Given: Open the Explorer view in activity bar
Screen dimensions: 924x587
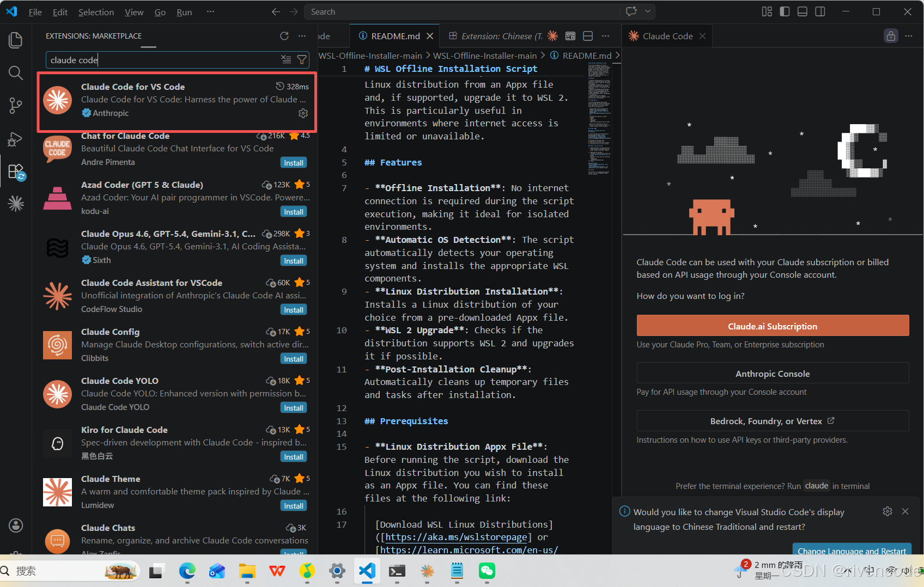Looking at the screenshot, I should coord(16,40).
